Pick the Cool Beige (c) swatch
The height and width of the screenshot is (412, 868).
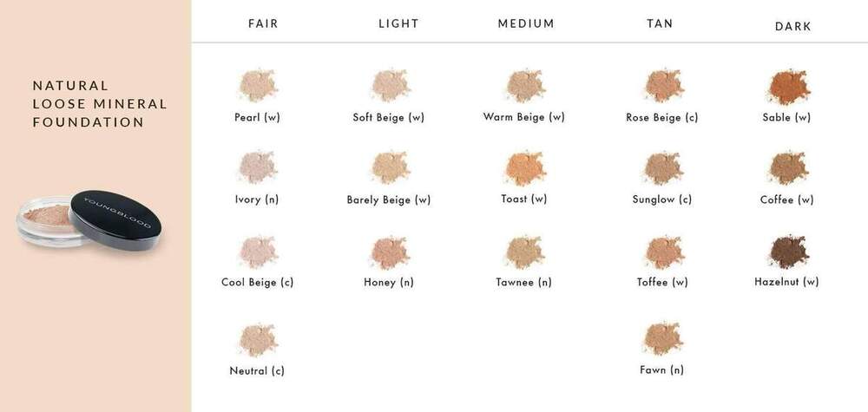click(256, 252)
